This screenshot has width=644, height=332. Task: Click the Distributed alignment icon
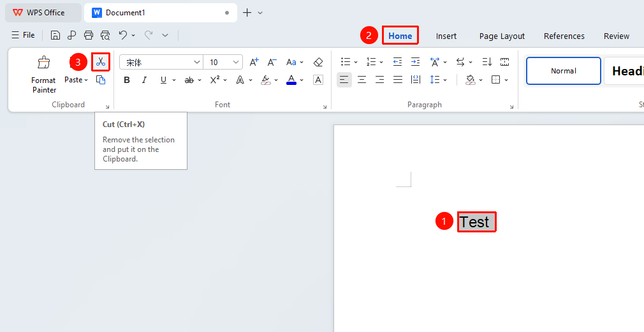[x=416, y=80]
